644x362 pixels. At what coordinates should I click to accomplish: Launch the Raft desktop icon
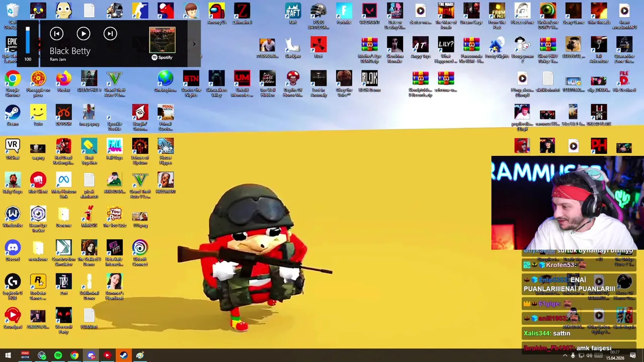tap(293, 14)
